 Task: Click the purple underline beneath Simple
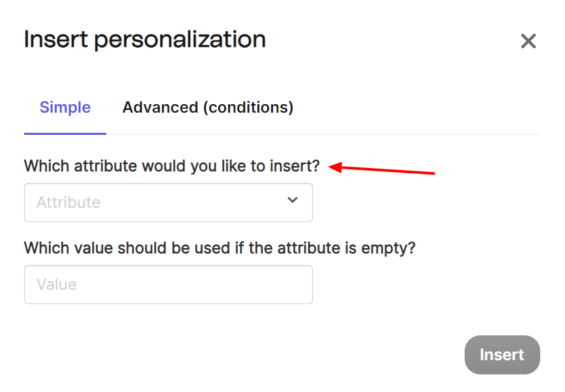point(65,133)
